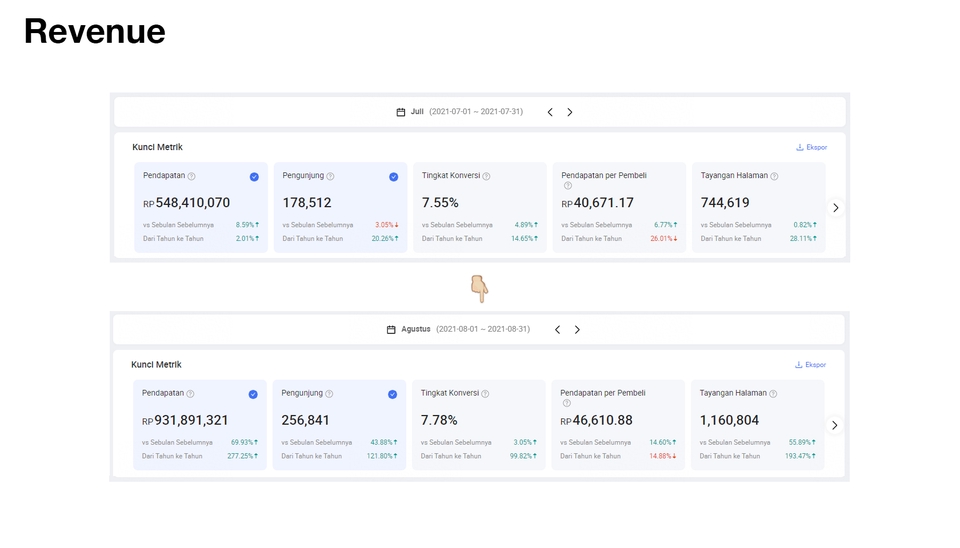This screenshot has width=960, height=548.
Task: Uncheck the Pengunjung metric in July panel
Action: click(394, 177)
